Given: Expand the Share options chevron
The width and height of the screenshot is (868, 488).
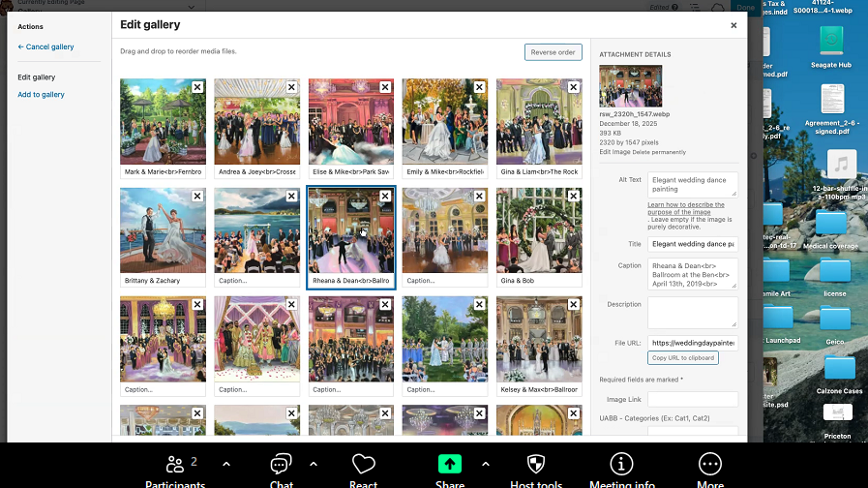Looking at the screenshot, I should [485, 464].
